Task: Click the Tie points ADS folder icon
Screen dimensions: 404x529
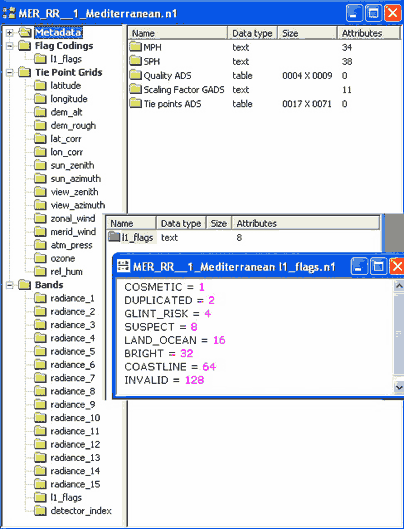Action: [136, 104]
